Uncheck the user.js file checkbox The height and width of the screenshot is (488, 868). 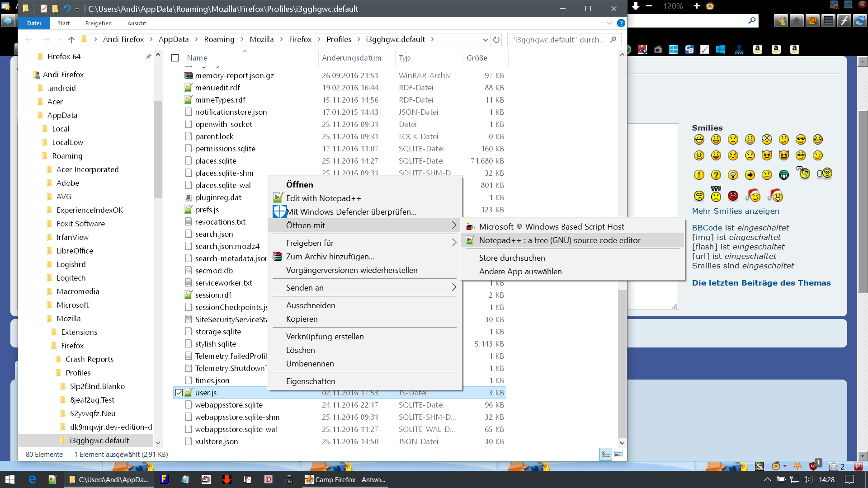pyautogui.click(x=179, y=393)
